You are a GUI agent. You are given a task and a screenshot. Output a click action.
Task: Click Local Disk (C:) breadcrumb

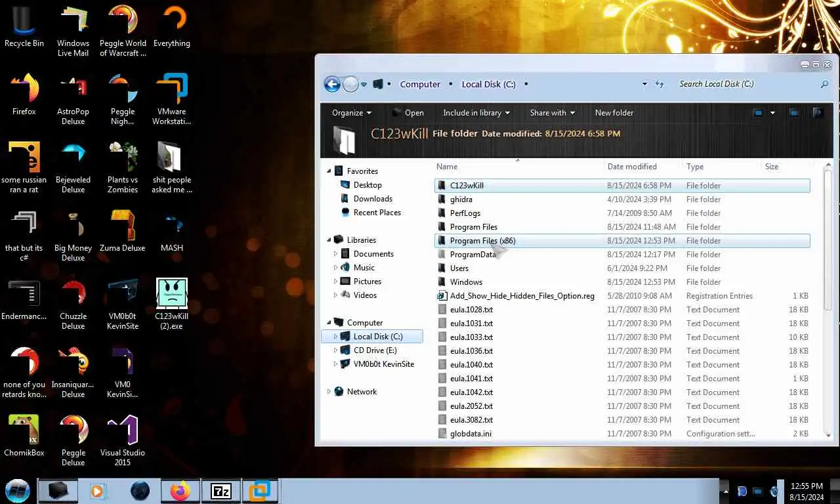[x=489, y=84]
